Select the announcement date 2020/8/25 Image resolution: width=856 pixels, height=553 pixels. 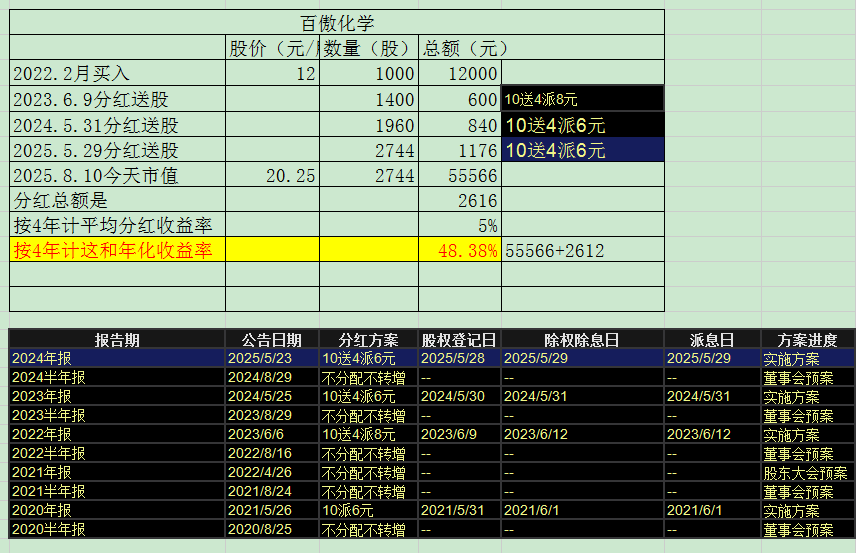272,529
